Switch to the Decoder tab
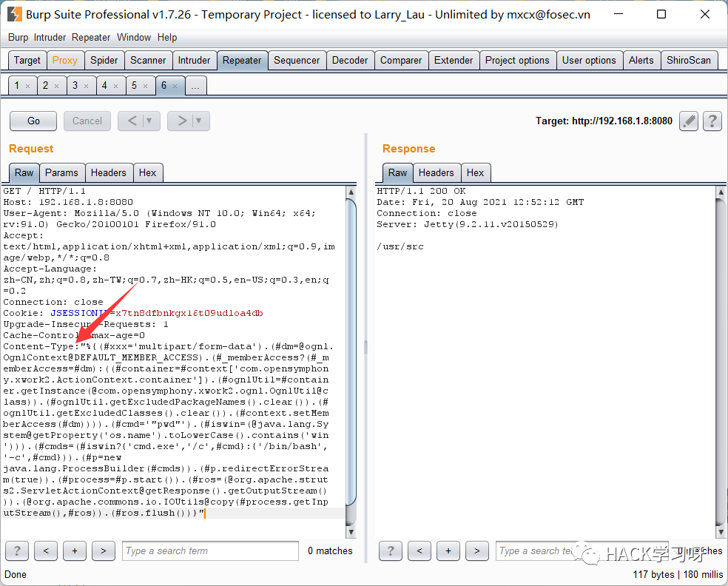 (350, 61)
